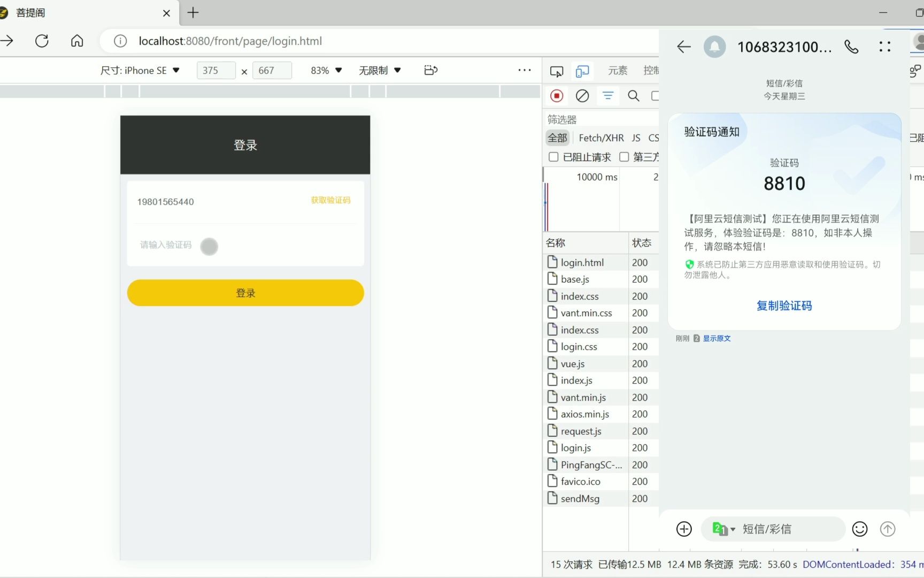The width and height of the screenshot is (924, 578).
Task: Select the inspect element tool
Action: point(557,71)
